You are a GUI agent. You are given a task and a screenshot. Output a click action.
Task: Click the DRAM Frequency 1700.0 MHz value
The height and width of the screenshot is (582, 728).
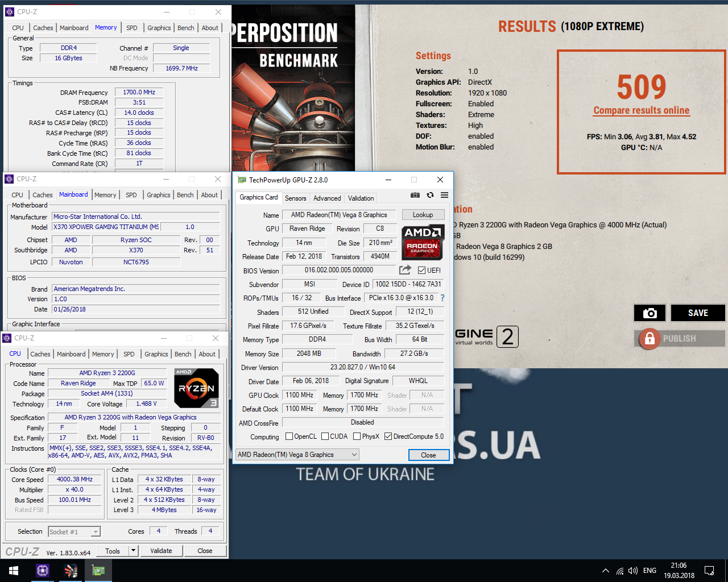(139, 92)
